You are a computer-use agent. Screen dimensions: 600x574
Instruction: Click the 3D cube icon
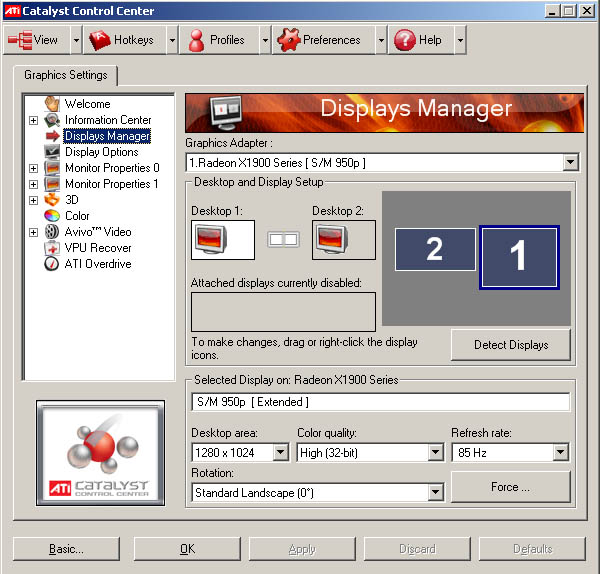click(x=52, y=200)
